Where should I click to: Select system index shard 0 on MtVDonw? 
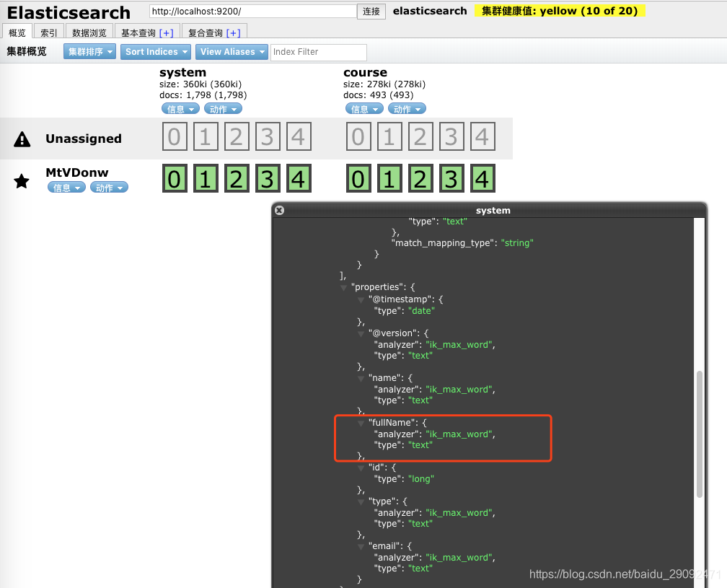175,178
